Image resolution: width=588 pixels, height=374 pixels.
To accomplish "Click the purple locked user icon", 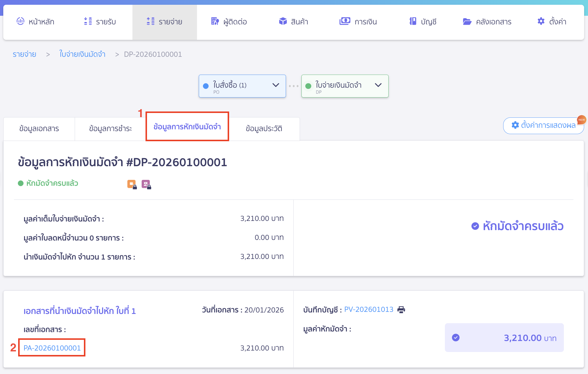I will pyautogui.click(x=146, y=184).
